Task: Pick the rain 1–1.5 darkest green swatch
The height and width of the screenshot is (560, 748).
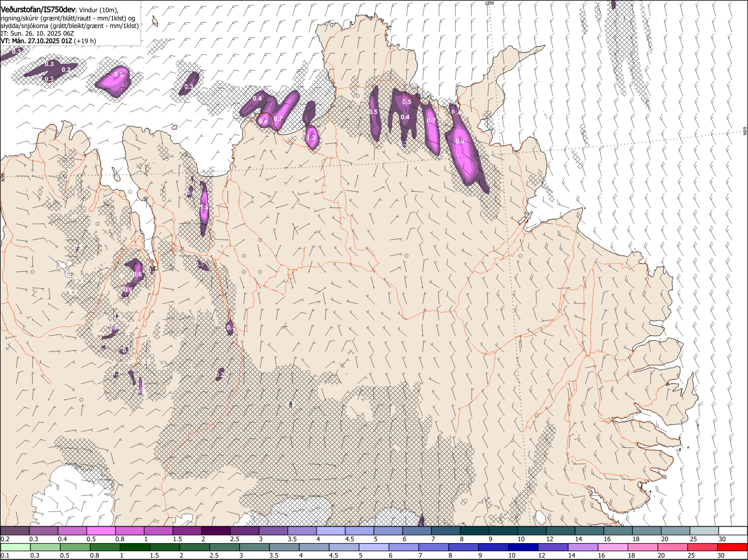Action: (x=135, y=547)
